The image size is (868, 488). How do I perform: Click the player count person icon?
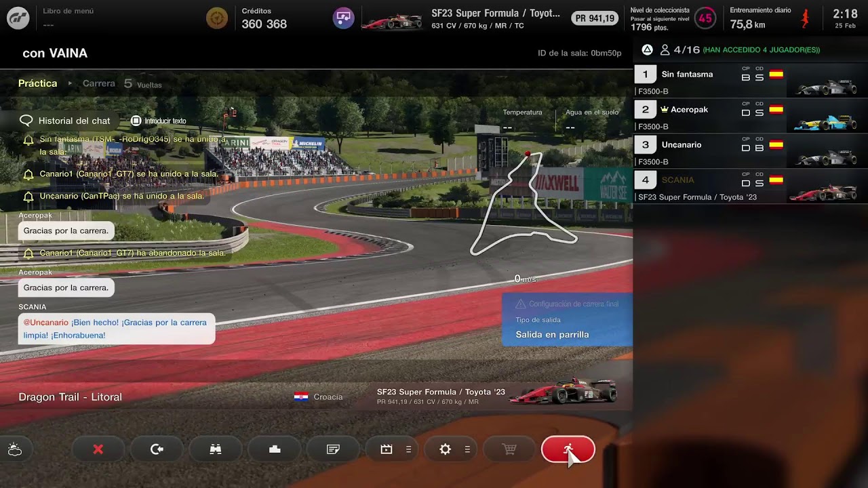click(665, 49)
